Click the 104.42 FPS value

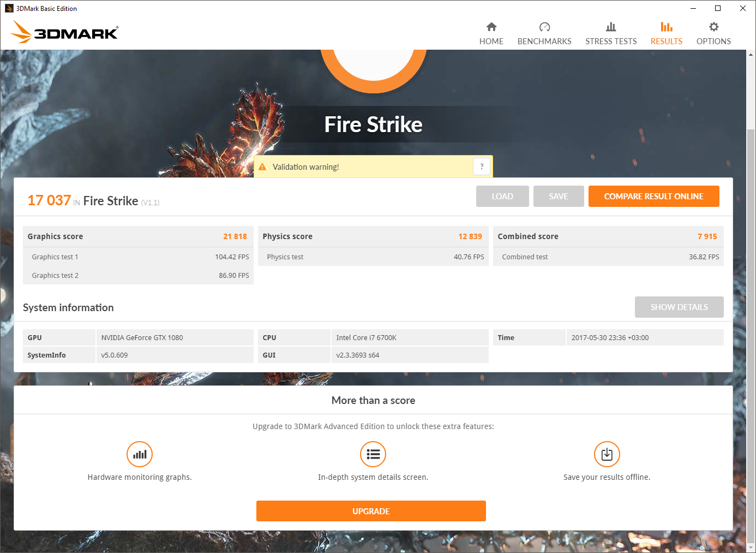(232, 257)
